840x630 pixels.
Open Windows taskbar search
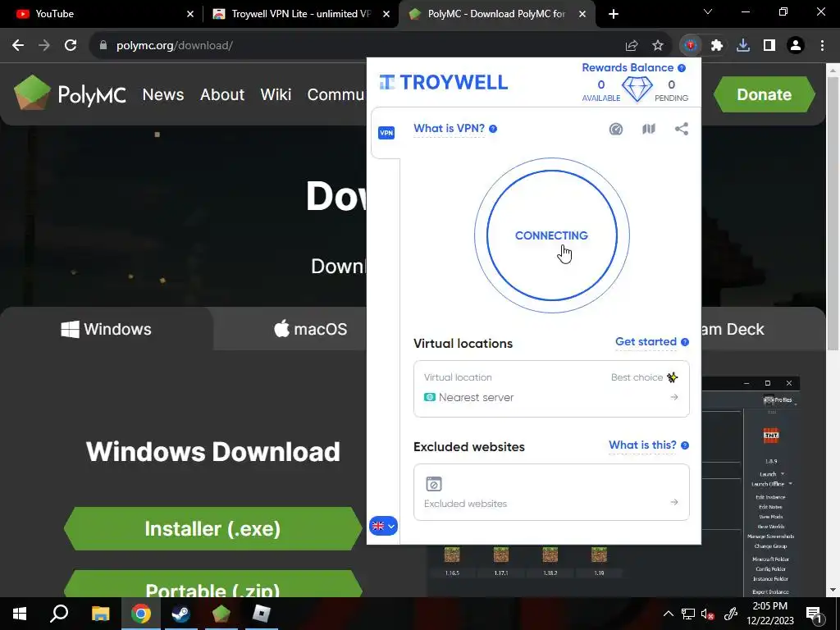tap(59, 614)
